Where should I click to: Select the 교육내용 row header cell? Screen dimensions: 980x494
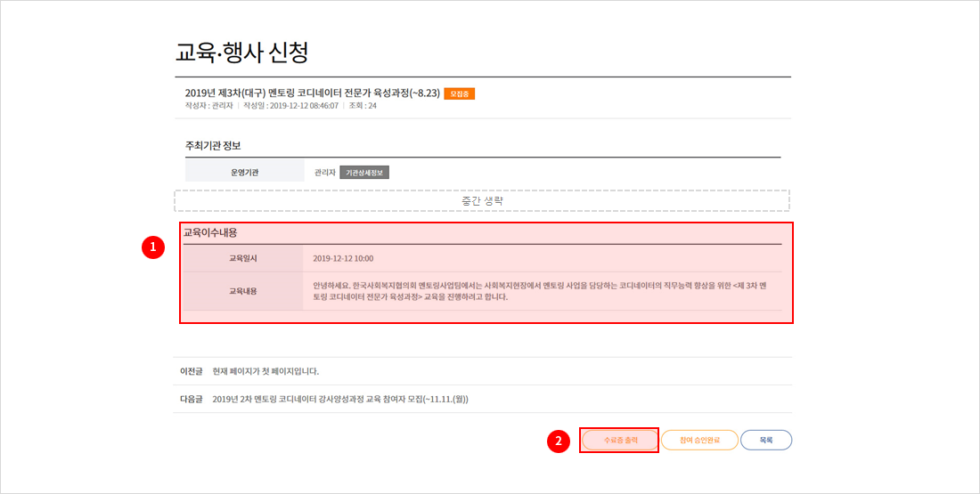(x=242, y=291)
